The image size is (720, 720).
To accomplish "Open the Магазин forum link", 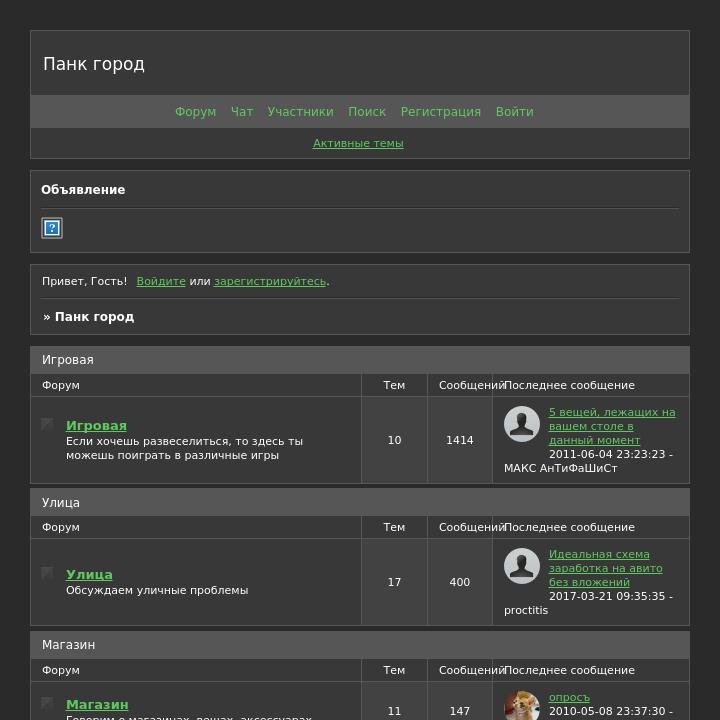I will coord(97,704).
